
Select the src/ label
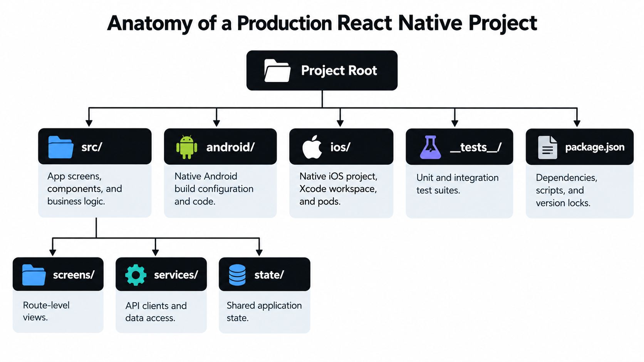[x=92, y=147]
